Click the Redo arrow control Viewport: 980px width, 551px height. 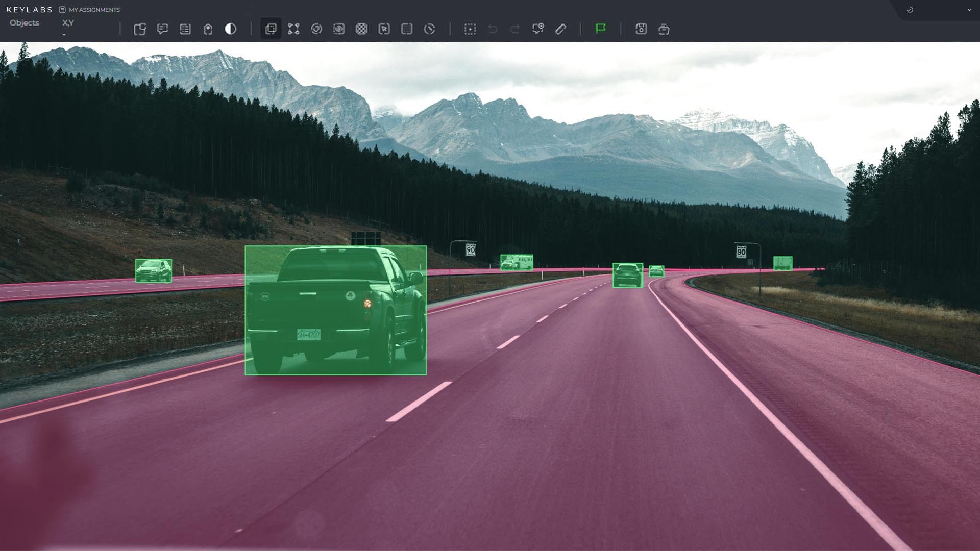click(514, 29)
